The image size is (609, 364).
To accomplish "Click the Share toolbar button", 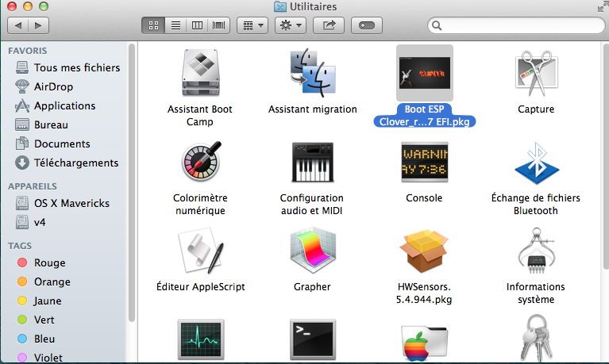I will tap(329, 25).
